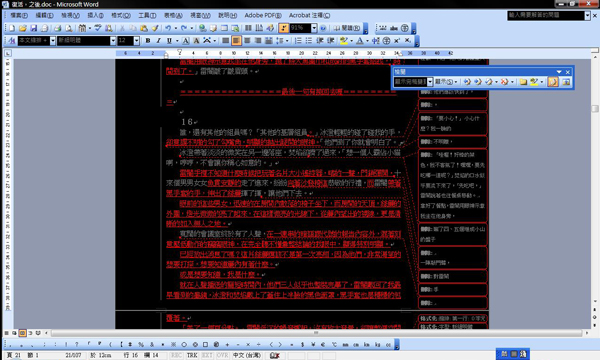Apply the format painter brush
600x360 pixels.
155,28
